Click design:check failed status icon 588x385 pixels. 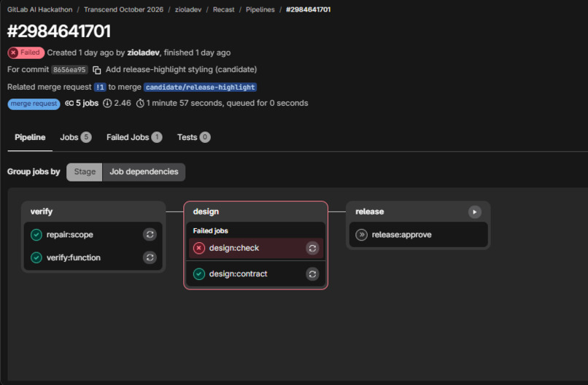pos(198,248)
